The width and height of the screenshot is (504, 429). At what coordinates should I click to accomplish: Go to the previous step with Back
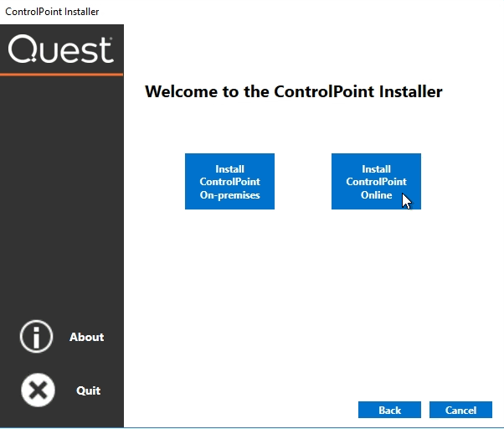coord(389,410)
